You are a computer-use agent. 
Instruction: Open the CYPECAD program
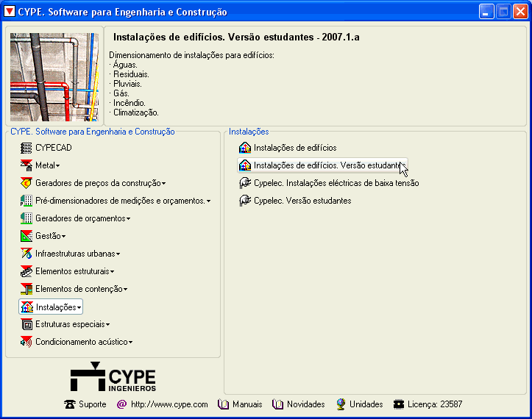54,148
